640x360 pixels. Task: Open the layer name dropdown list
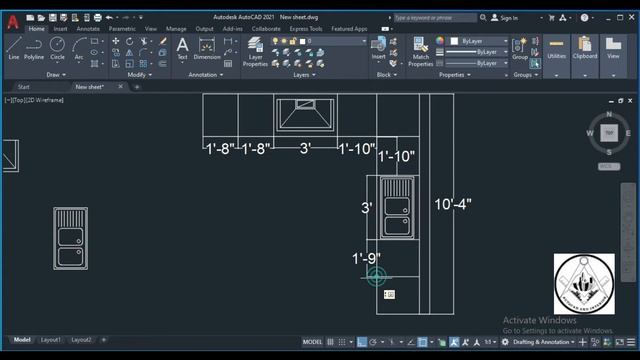click(x=364, y=41)
